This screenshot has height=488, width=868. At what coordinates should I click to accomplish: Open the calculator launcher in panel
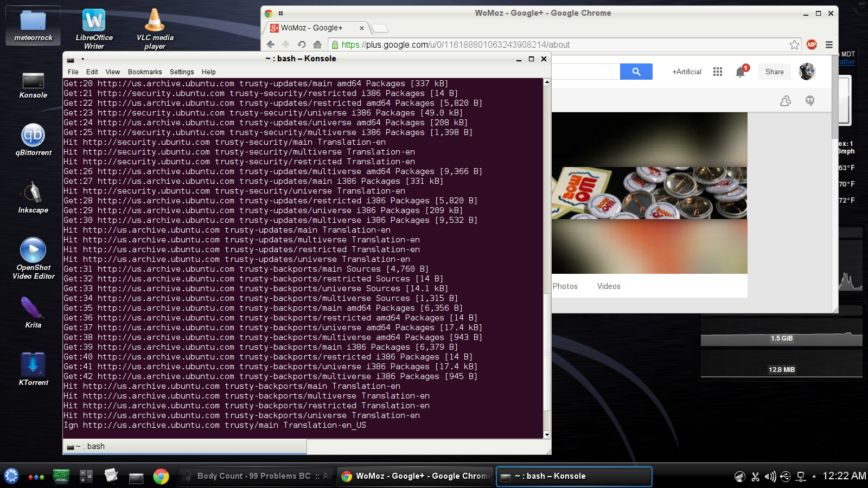pos(86,476)
